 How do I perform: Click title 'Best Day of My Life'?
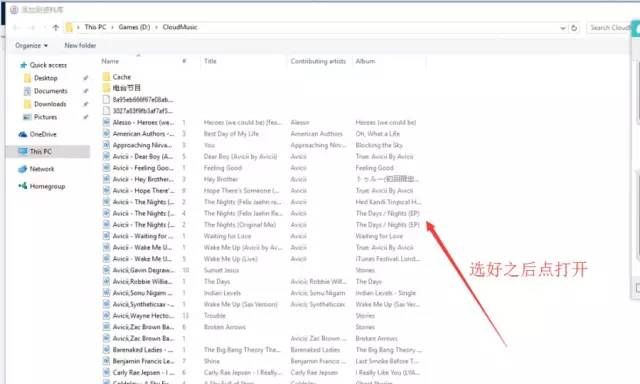[231, 134]
